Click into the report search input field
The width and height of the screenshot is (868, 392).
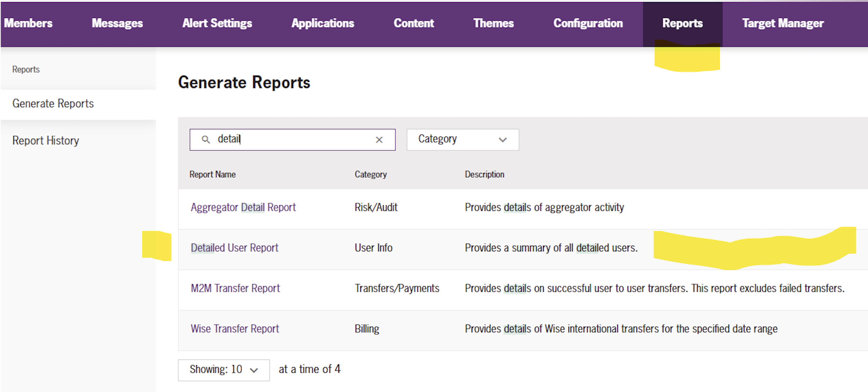(292, 140)
